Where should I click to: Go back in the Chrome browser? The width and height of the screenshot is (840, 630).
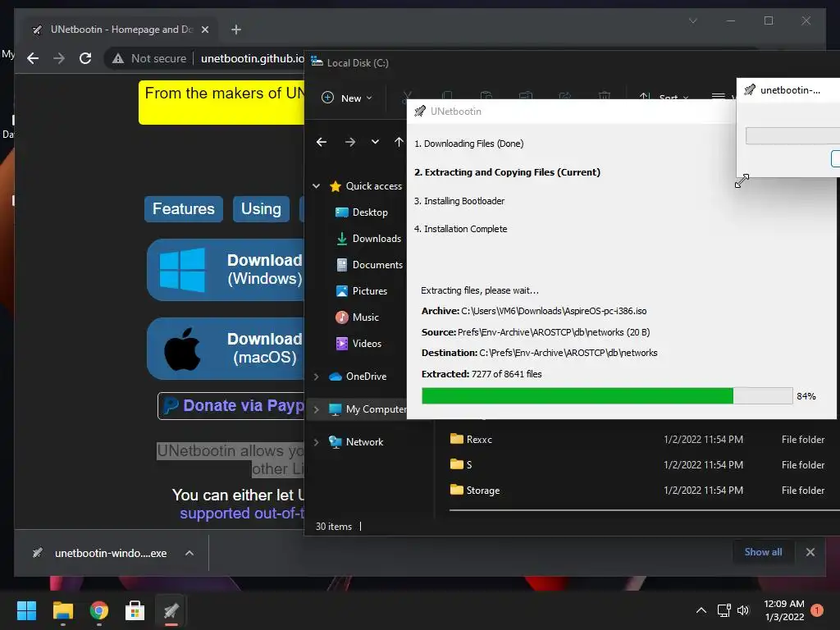(x=33, y=58)
